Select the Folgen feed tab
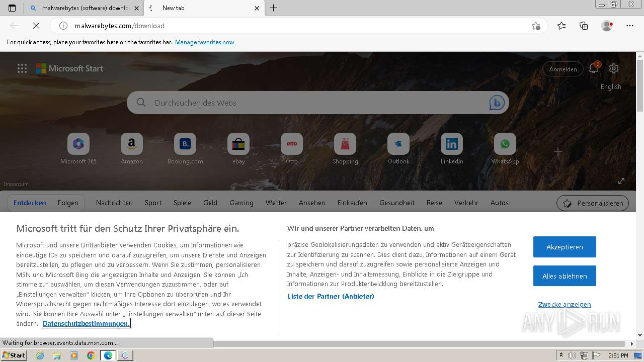 [68, 203]
